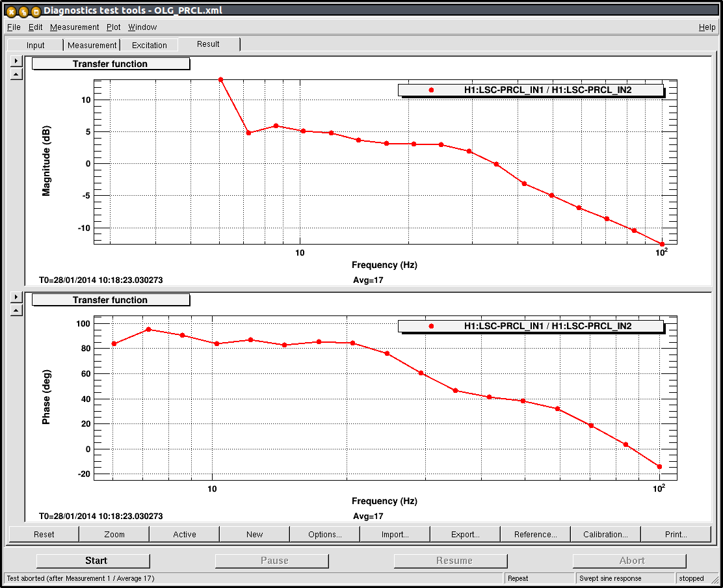Image resolution: width=723 pixels, height=588 pixels.
Task: Click the lower plot's up-arrow button
Action: tap(16, 310)
